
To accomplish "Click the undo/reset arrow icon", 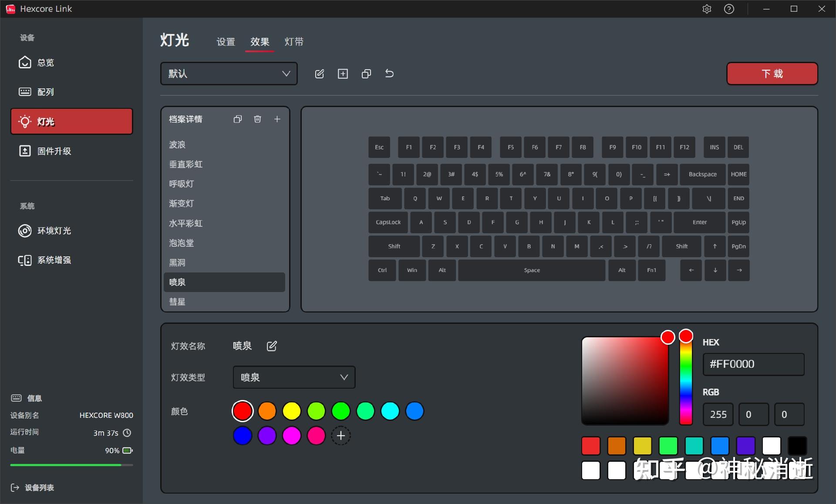I will click(389, 74).
